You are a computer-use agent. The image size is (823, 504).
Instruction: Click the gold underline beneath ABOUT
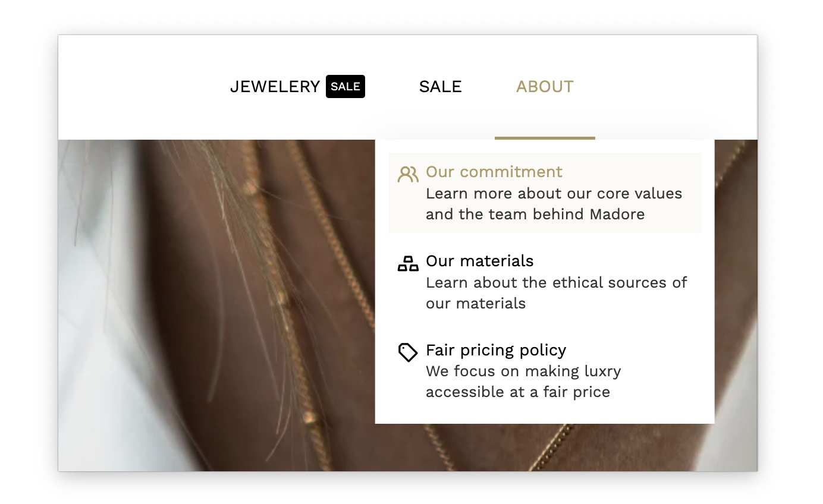pos(544,138)
